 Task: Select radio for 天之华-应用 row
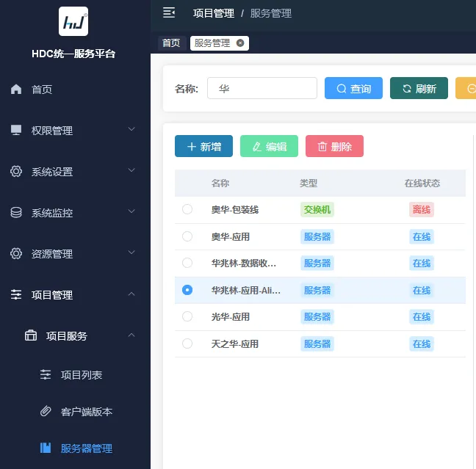187,343
